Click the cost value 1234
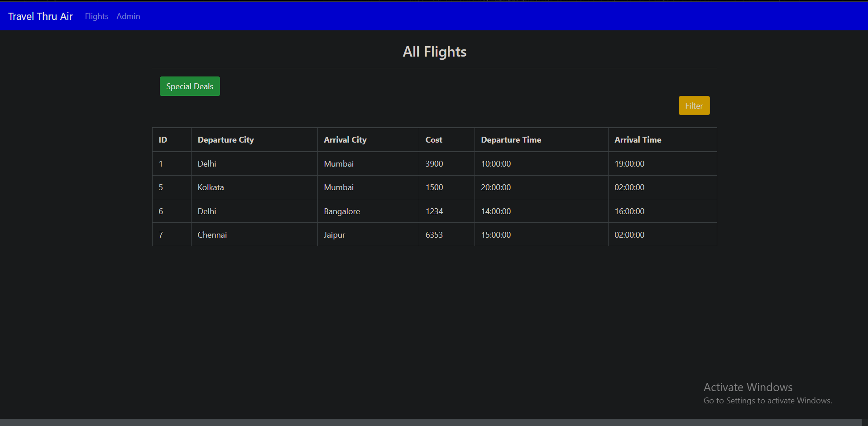 click(446, 211)
